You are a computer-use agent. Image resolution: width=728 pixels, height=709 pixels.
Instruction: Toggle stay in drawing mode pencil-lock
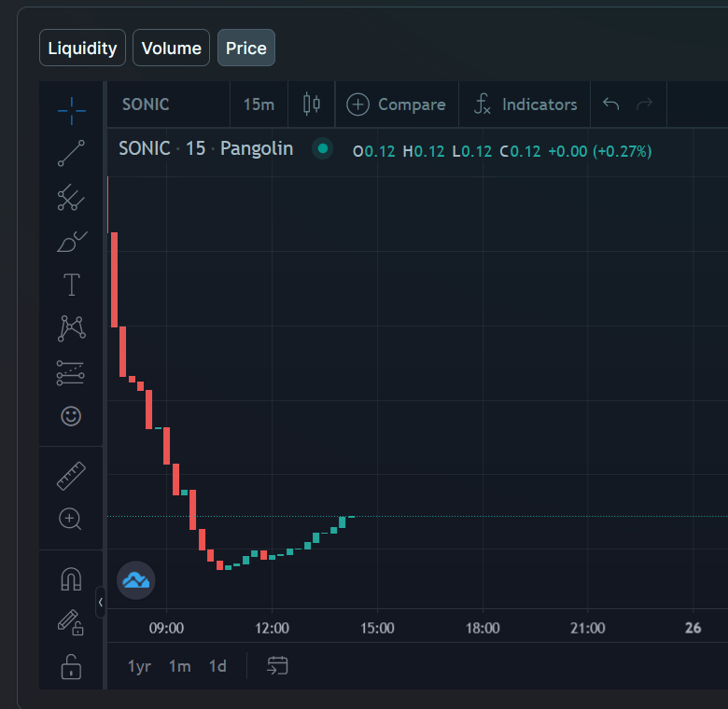coord(71,622)
